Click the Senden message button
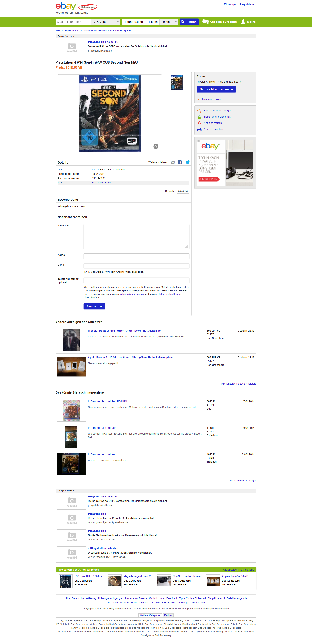Screen dimensions: 312x644 tap(94, 306)
